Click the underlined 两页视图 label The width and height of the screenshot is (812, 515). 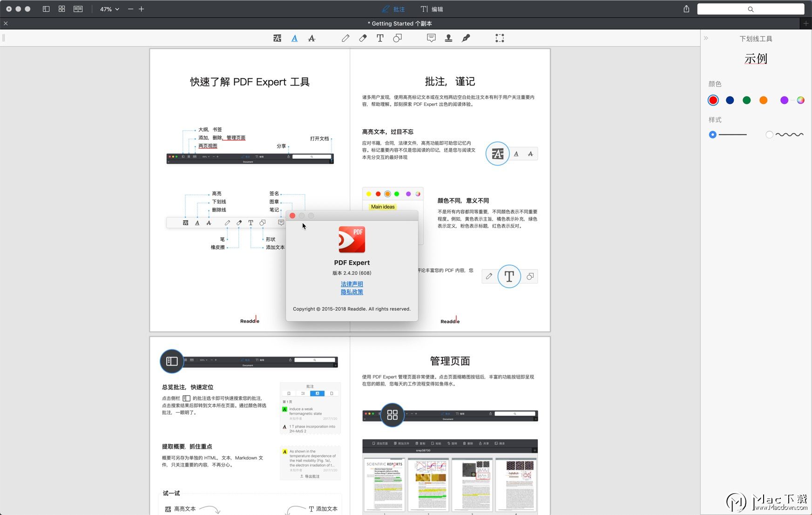[208, 146]
